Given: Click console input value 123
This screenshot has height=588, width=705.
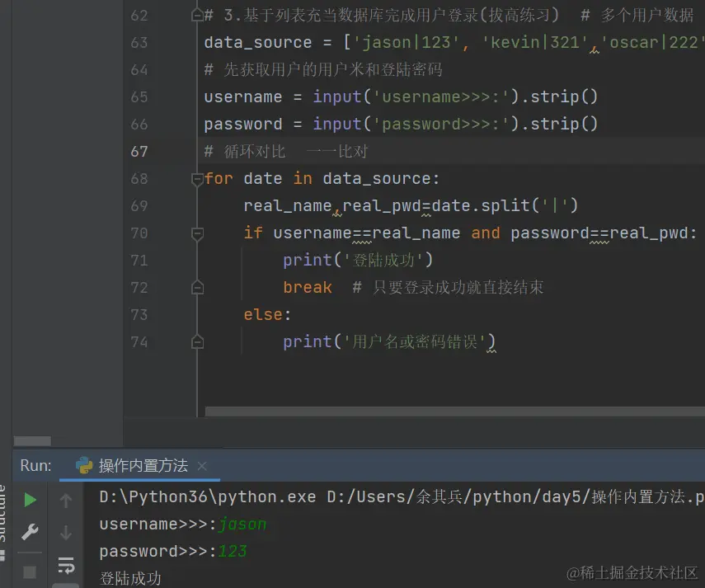Looking at the screenshot, I should 233,552.
